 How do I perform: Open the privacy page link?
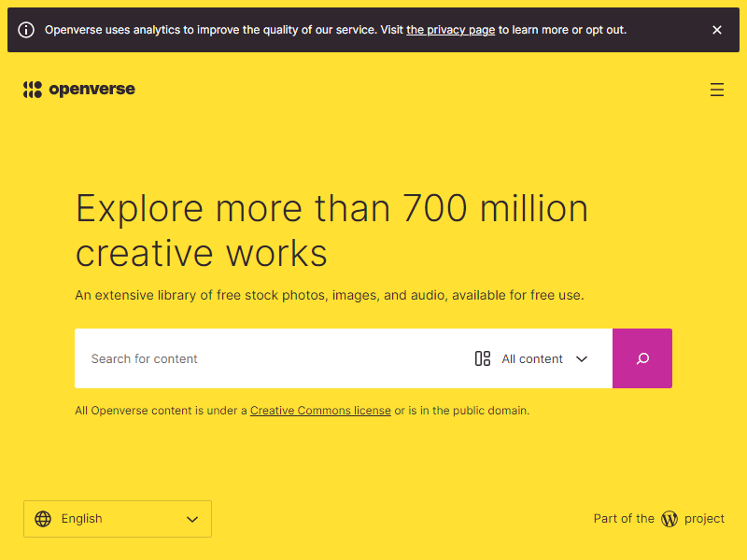(450, 30)
